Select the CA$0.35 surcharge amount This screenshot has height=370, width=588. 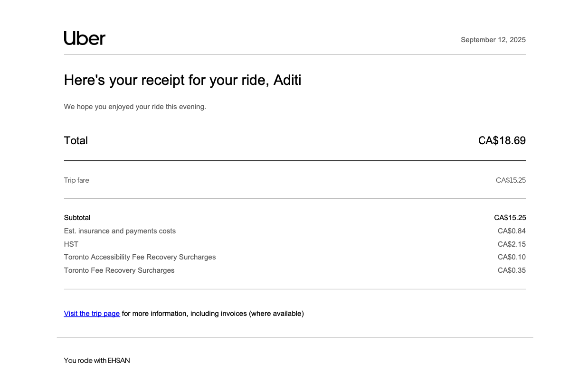(x=512, y=270)
